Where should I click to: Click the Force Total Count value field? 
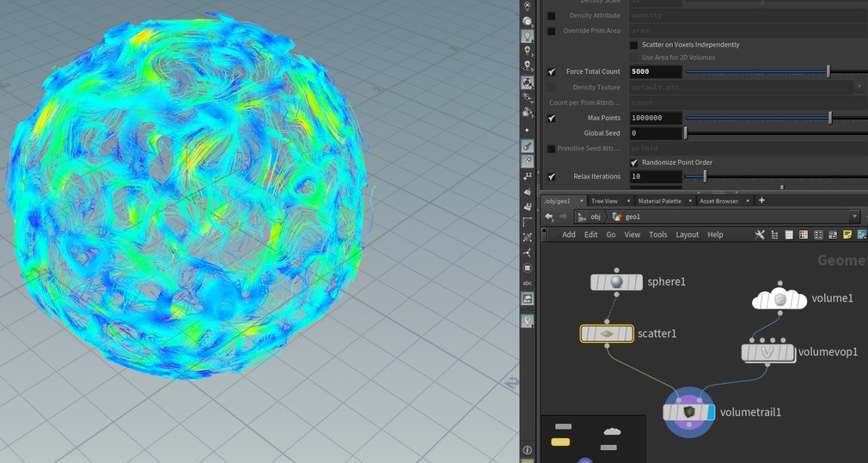pyautogui.click(x=655, y=72)
